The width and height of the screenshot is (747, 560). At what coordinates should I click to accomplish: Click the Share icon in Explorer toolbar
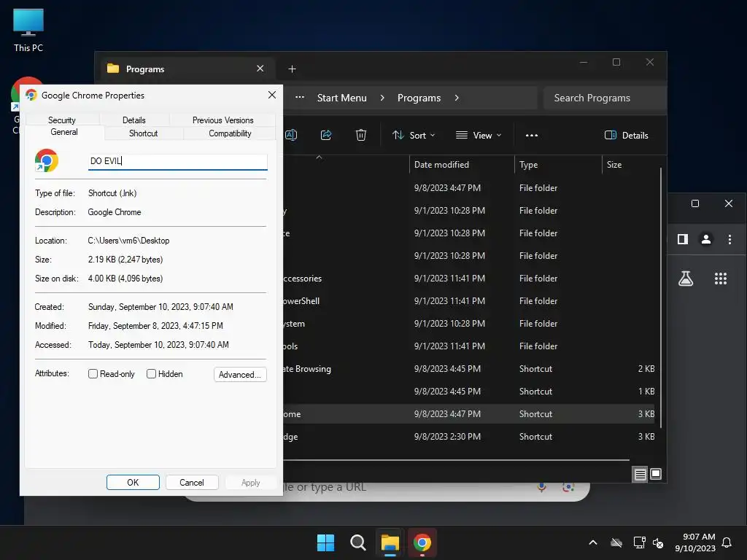point(326,135)
